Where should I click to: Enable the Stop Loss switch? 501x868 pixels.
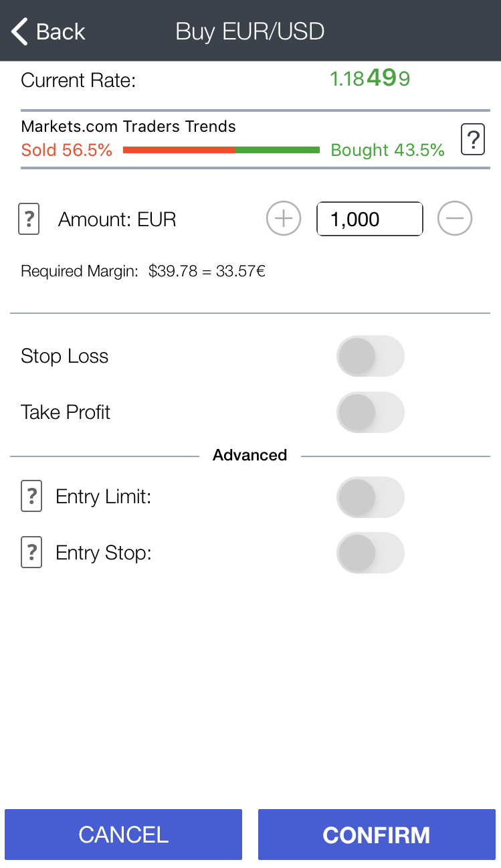371,356
